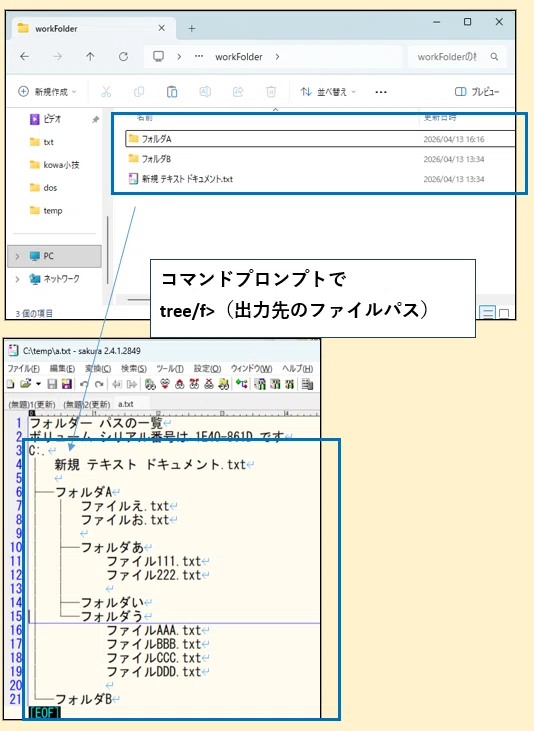Click the Rename icon in Explorer toolbar

pyautogui.click(x=205, y=92)
